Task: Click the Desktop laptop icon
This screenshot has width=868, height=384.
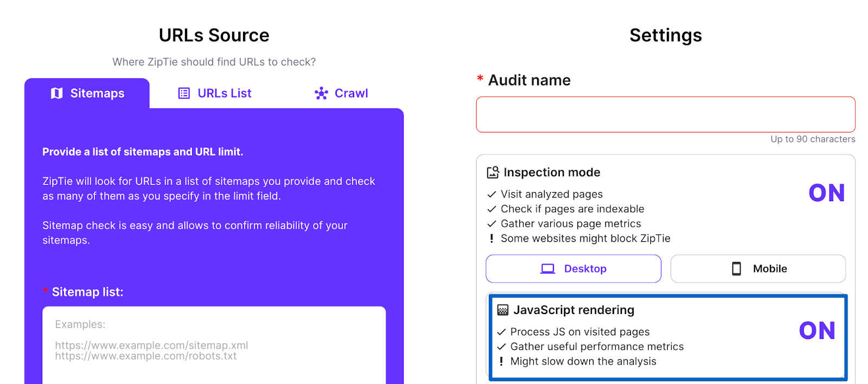Action: tap(548, 268)
